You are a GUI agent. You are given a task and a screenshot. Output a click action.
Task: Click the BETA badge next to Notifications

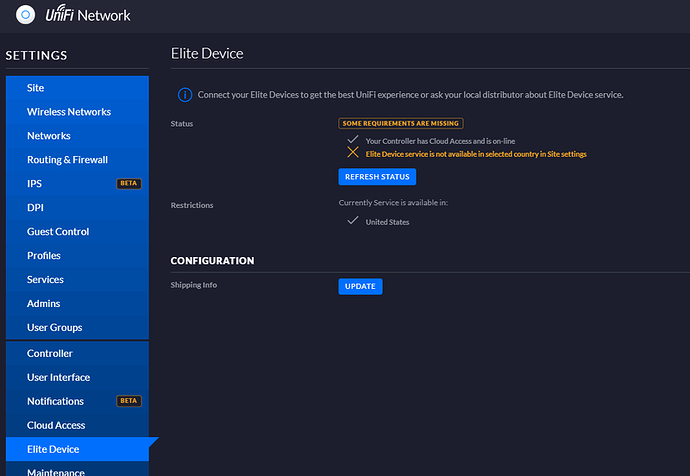tap(128, 401)
